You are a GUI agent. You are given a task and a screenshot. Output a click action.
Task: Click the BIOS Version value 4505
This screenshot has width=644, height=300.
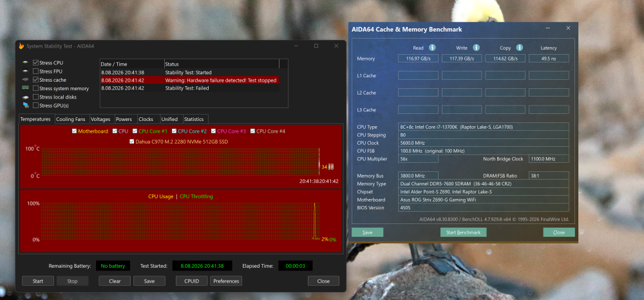point(484,208)
